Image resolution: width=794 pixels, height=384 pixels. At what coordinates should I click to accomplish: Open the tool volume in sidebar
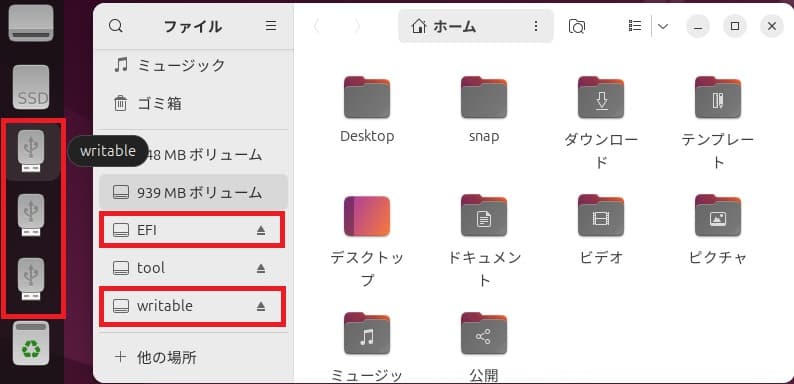coord(192,268)
